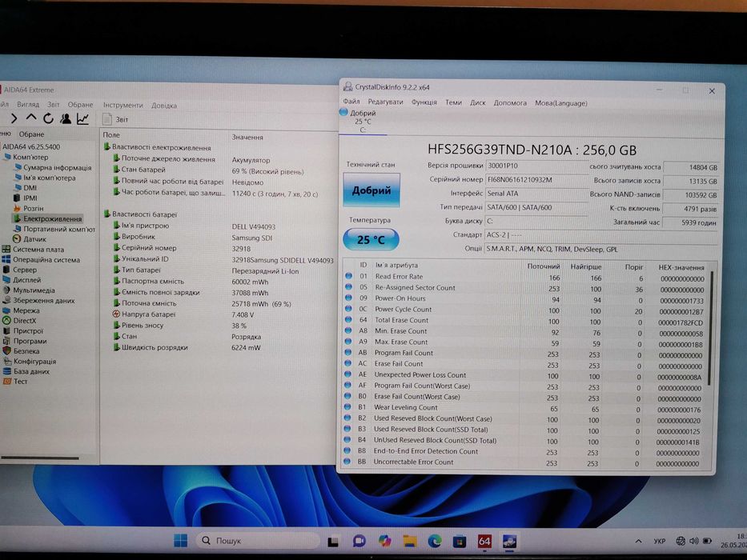This screenshot has width=747, height=560.
Task: Open the Функція menu in CrystalDiskInfo
Action: click(424, 102)
